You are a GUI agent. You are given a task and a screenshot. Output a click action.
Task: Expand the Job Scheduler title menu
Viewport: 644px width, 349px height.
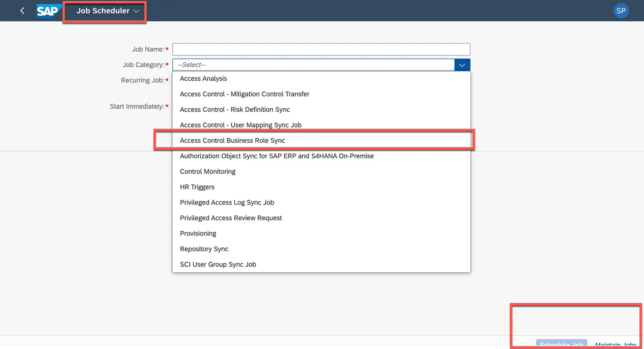[107, 11]
